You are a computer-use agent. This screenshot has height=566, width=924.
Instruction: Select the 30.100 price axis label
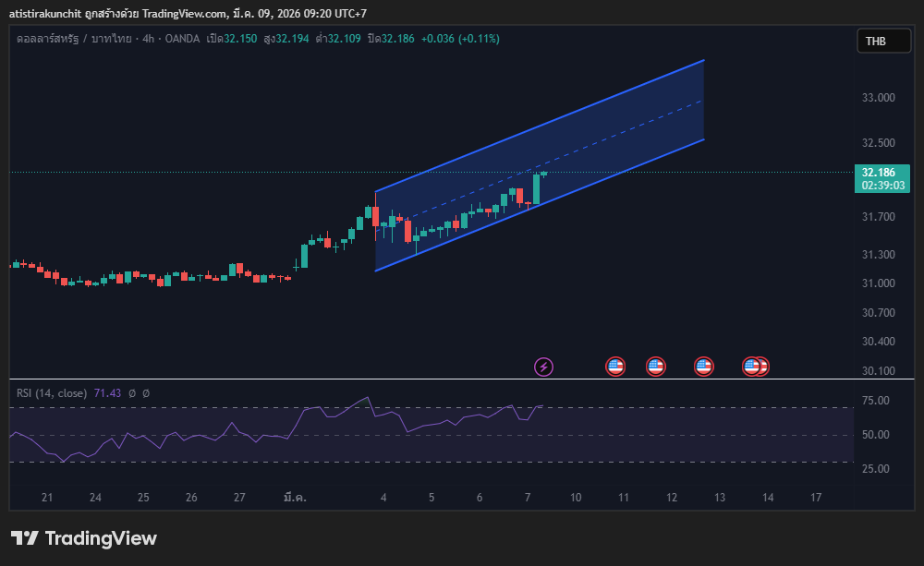[878, 371]
